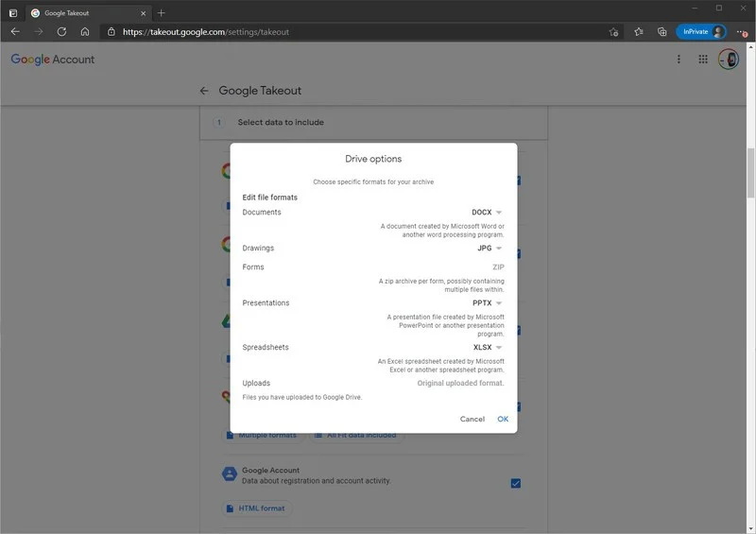Open Google Account vertical dots menu
The width and height of the screenshot is (756, 534).
(679, 59)
